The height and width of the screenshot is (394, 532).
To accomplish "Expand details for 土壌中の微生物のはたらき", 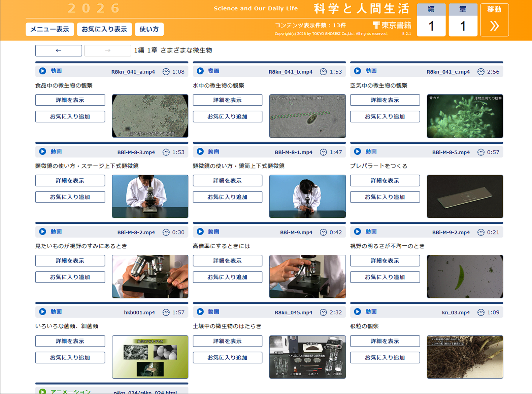I will click(x=227, y=341).
